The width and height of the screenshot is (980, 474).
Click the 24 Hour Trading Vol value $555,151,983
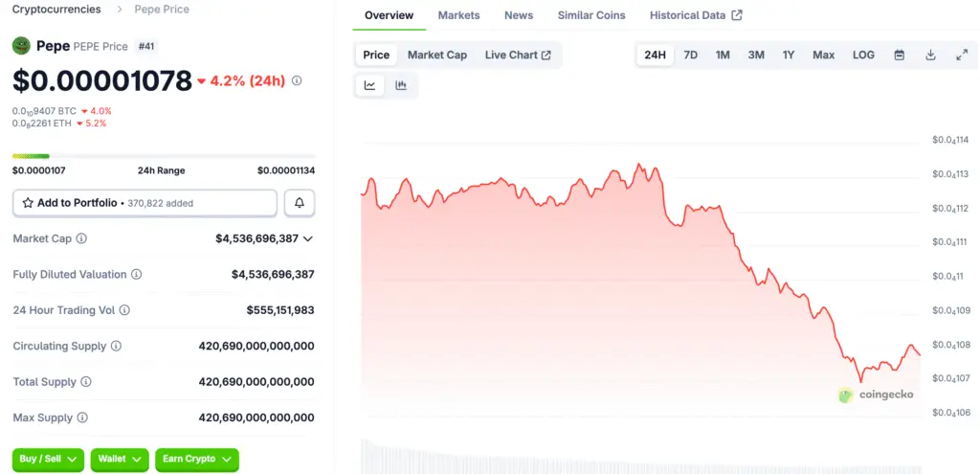tap(280, 310)
